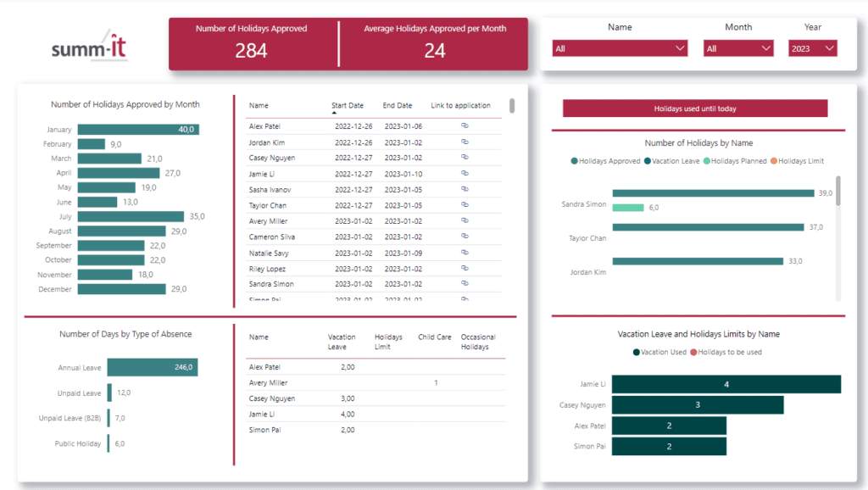Image resolution: width=868 pixels, height=490 pixels.
Task: Open application link icon for Casey Nguyen
Action: pyautogui.click(x=465, y=157)
